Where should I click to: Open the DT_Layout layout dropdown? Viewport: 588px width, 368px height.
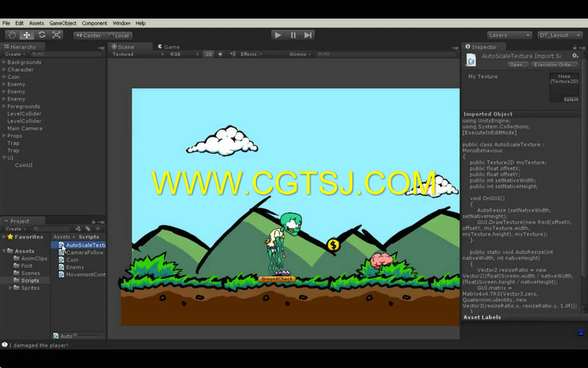[559, 35]
